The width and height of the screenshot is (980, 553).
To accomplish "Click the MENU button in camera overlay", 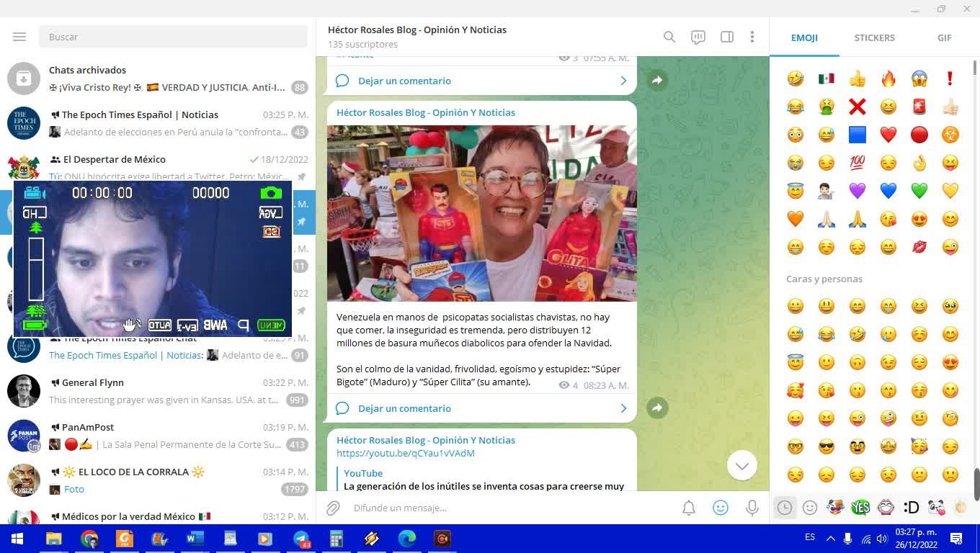I will 272,325.
